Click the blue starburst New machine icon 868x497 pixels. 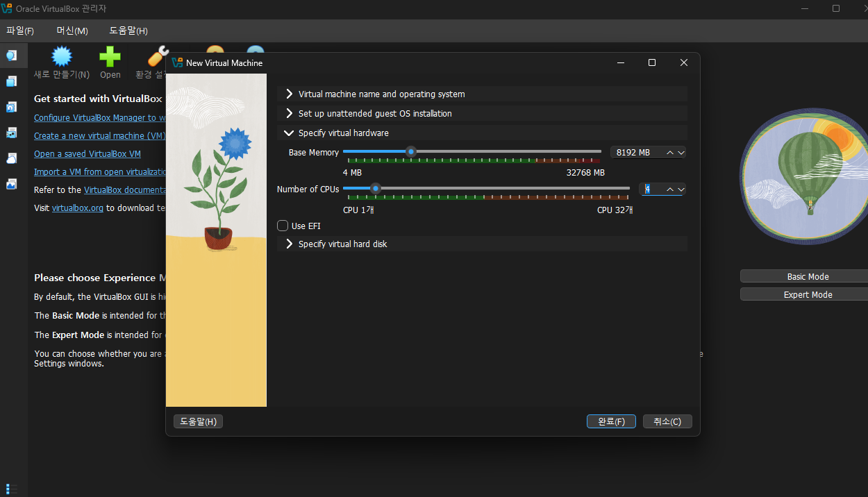[x=62, y=57]
